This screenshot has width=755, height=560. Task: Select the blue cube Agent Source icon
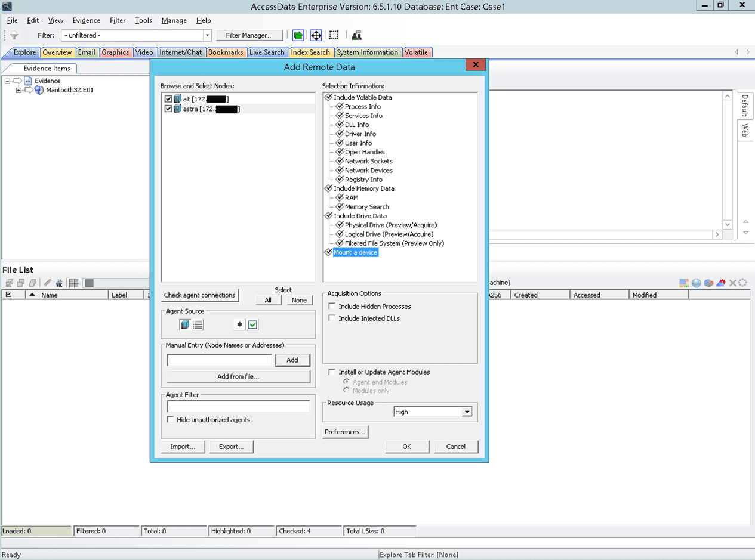click(185, 324)
